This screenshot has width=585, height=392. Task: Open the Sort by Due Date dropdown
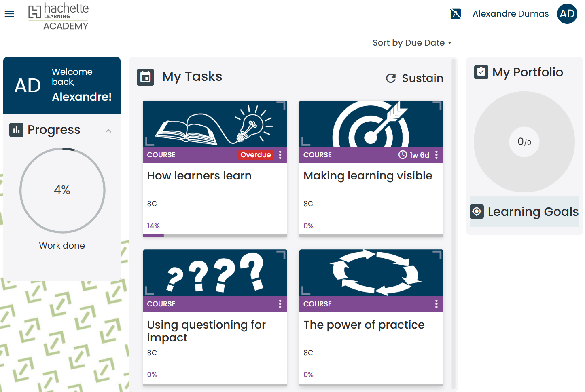pos(412,42)
